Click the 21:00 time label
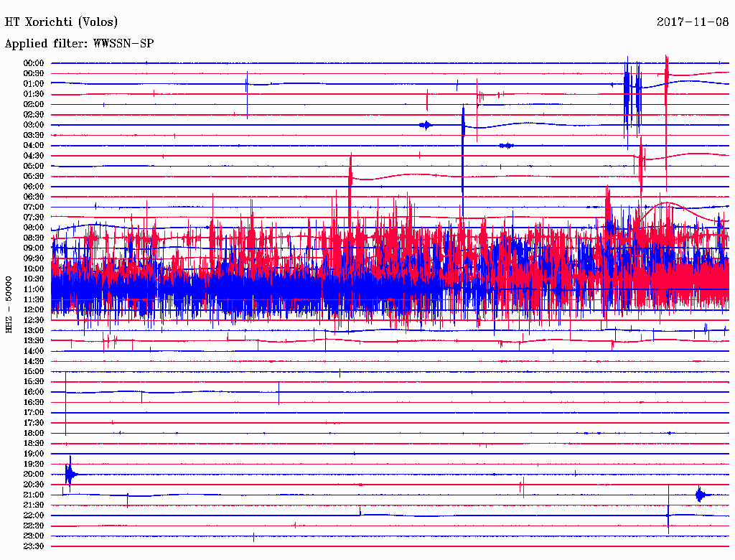The height and width of the screenshot is (560, 735). pyautogui.click(x=34, y=495)
